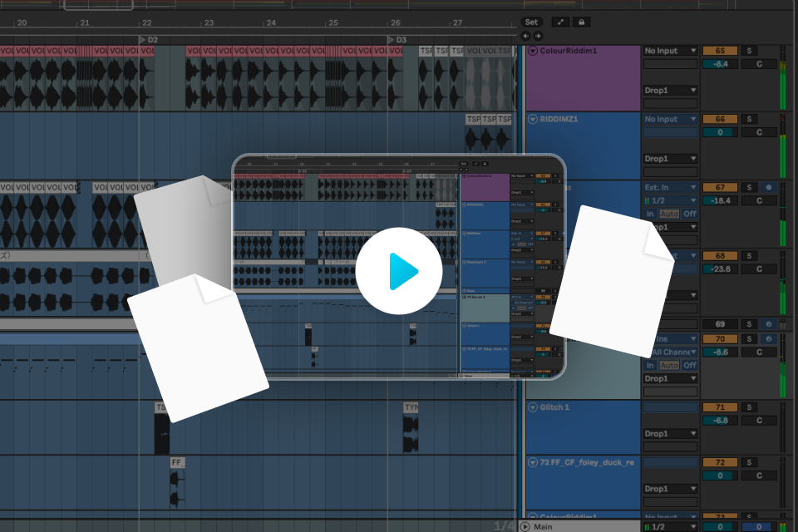Select the D3 locator marker
The image size is (798, 532).
click(x=397, y=40)
